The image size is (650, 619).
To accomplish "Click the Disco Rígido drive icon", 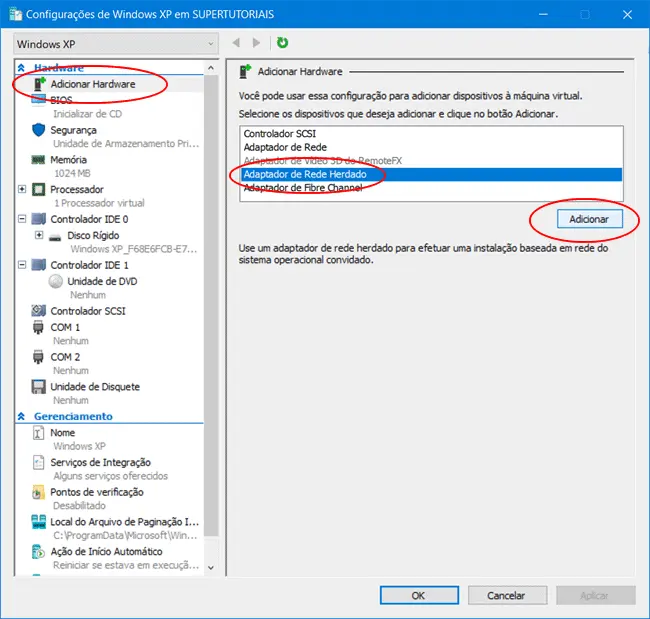I will point(55,237).
